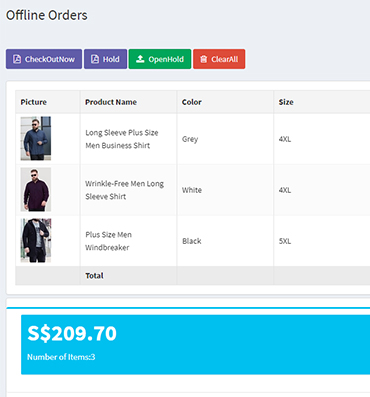Click the CheckOutNow button label
Image resolution: width=370 pixels, height=397 pixels.
click(50, 59)
